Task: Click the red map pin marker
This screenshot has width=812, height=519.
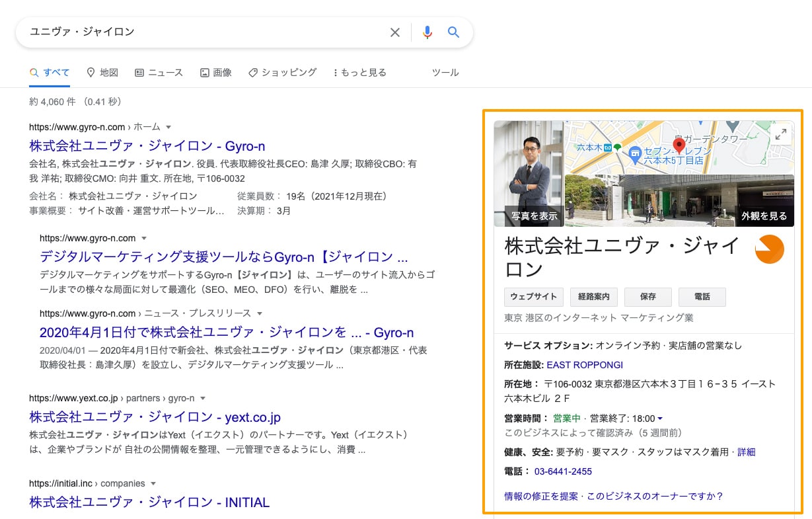Action: pyautogui.click(x=679, y=145)
